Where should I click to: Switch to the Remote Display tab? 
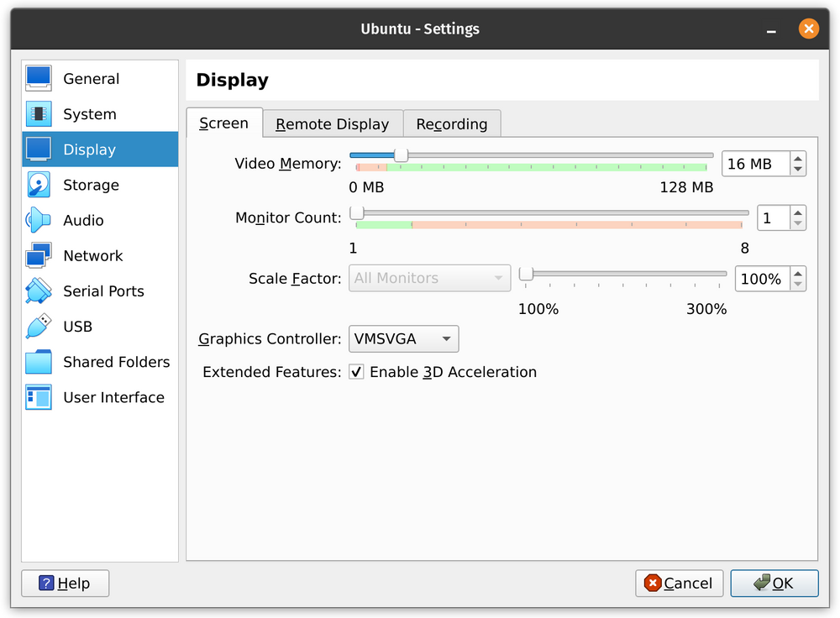[x=332, y=123]
